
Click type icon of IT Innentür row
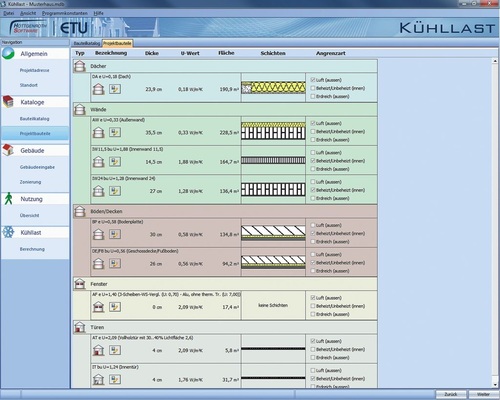click(x=98, y=380)
